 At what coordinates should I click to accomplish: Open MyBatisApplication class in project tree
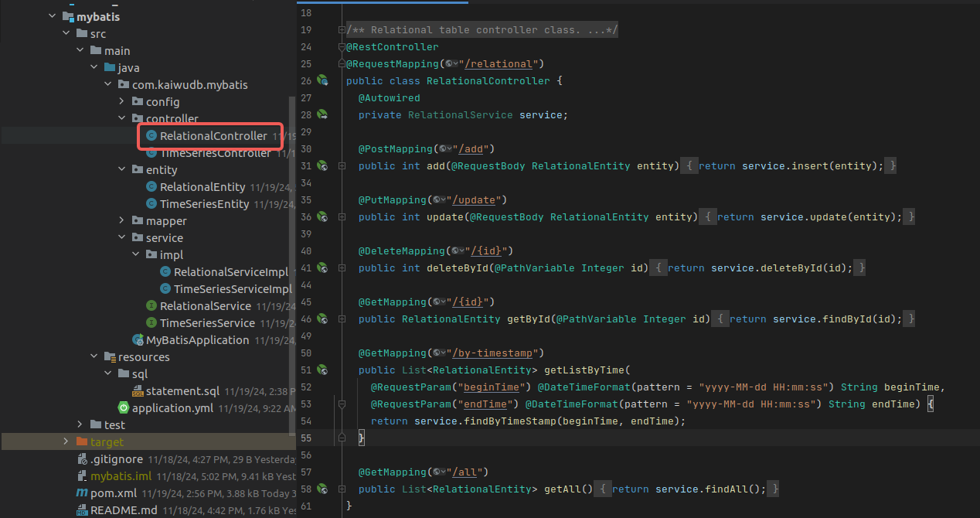click(x=197, y=340)
